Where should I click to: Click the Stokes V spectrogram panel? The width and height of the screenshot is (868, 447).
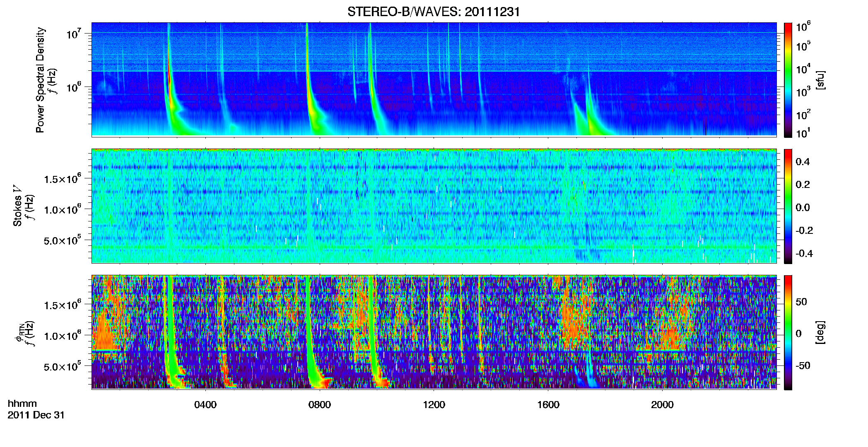pos(434,206)
